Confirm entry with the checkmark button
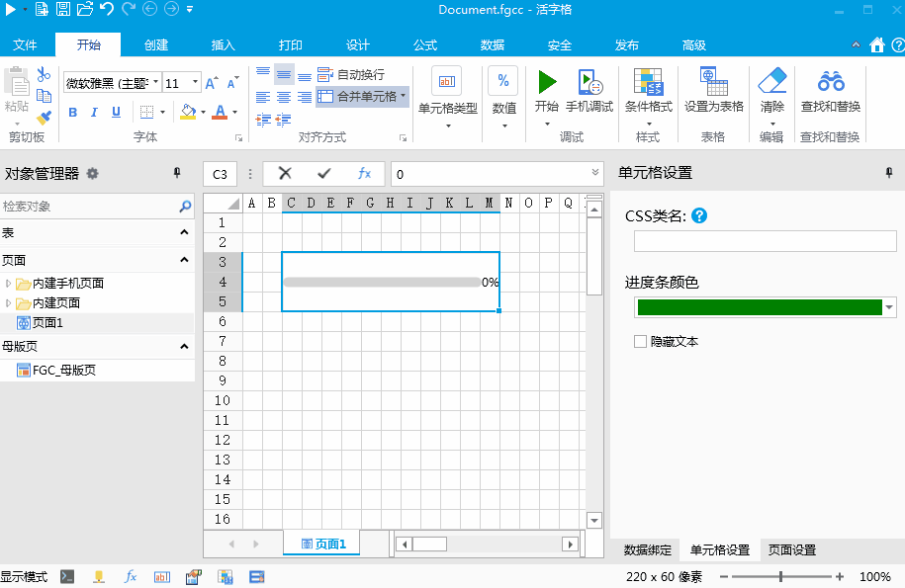905x588 pixels. tap(324, 174)
